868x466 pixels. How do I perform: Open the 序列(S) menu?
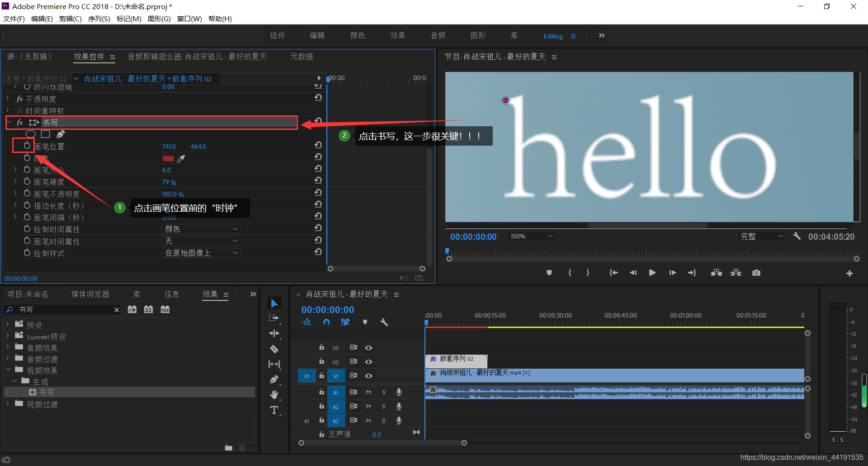click(x=99, y=19)
